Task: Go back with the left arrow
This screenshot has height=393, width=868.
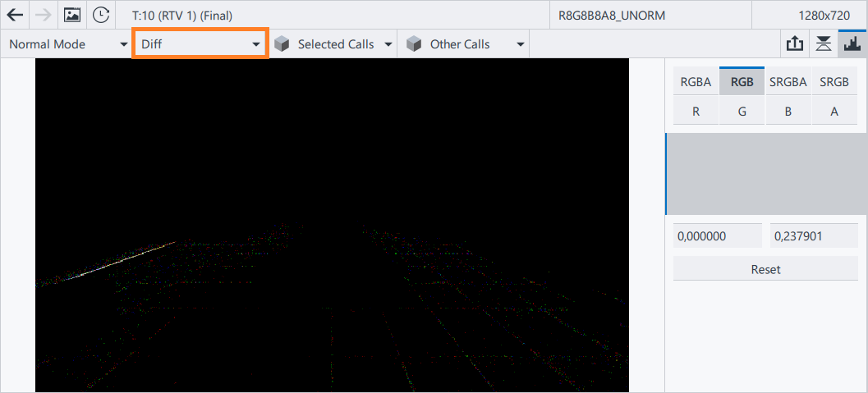Action: 15,15
